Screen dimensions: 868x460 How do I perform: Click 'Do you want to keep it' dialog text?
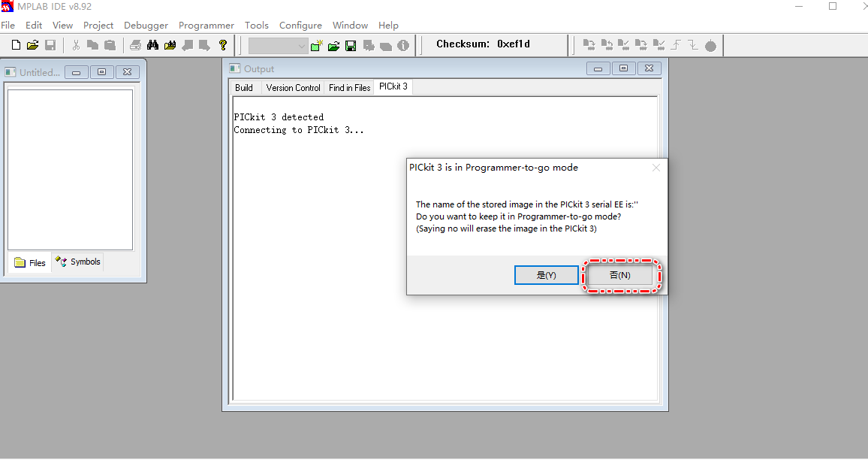tap(518, 216)
